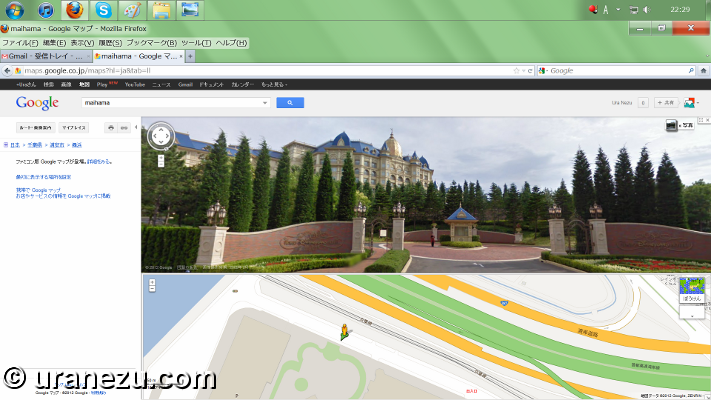Zoom in the Street View image
Image resolution: width=711 pixels, height=400 pixels.
pos(161,158)
